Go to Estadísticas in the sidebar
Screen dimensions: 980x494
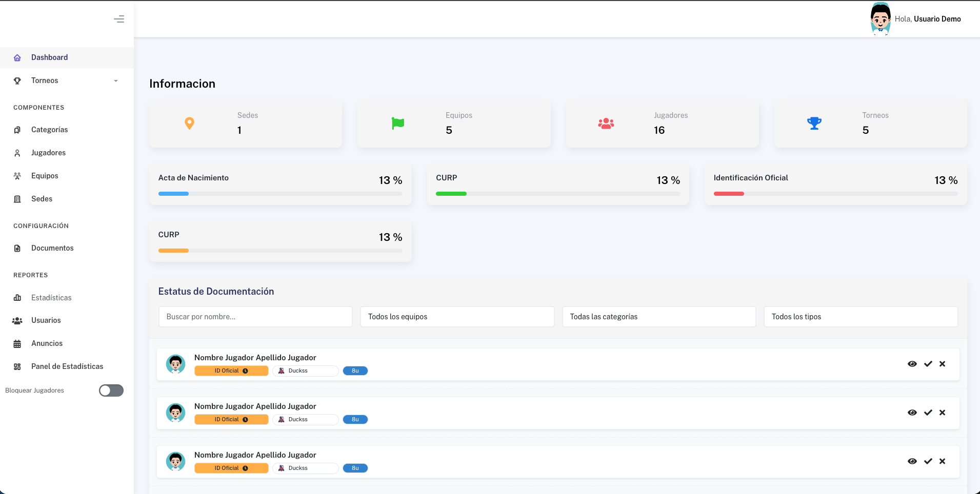51,298
